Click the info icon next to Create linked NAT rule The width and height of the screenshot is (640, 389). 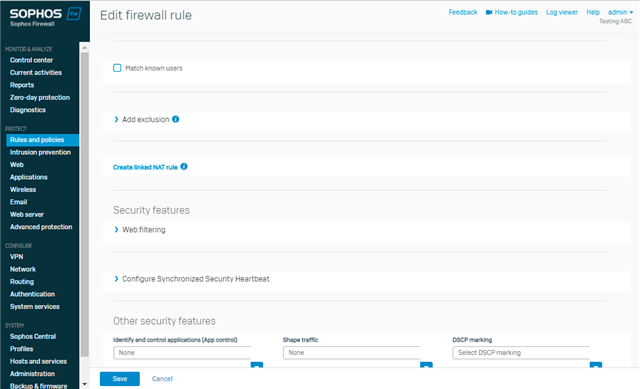click(184, 167)
